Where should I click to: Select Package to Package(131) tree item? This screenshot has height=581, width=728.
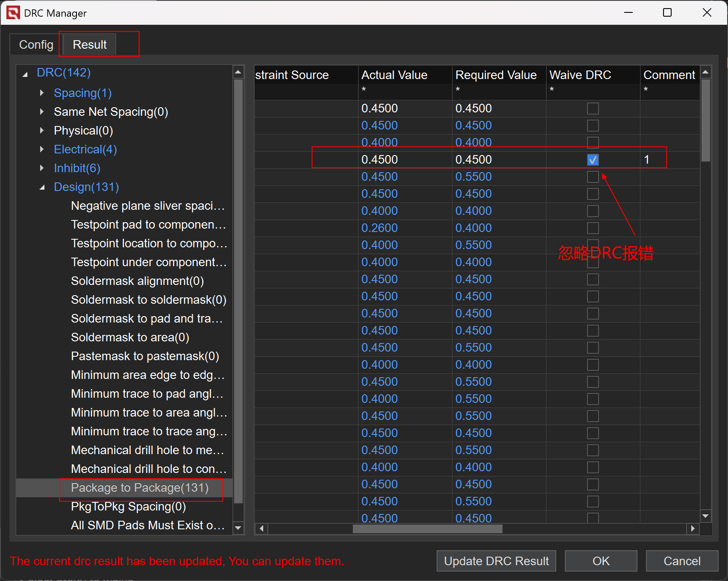(x=140, y=488)
